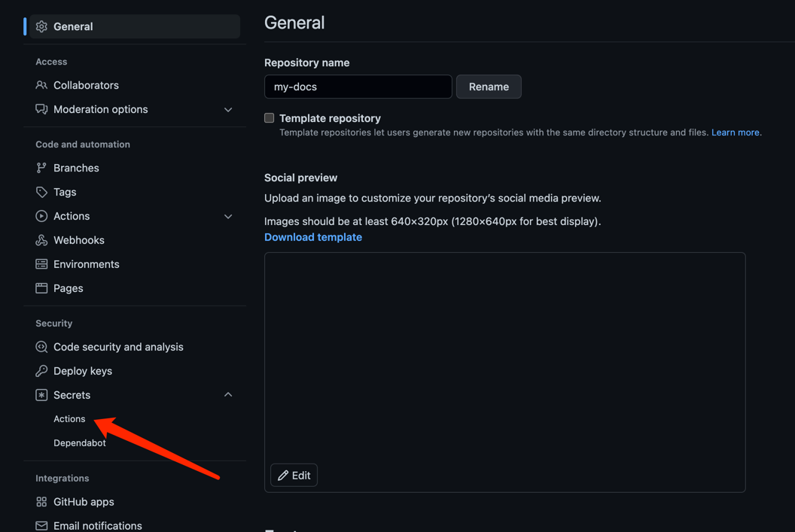This screenshot has height=532, width=795.
Task: Click the Environments server icon
Action: pyautogui.click(x=41, y=264)
